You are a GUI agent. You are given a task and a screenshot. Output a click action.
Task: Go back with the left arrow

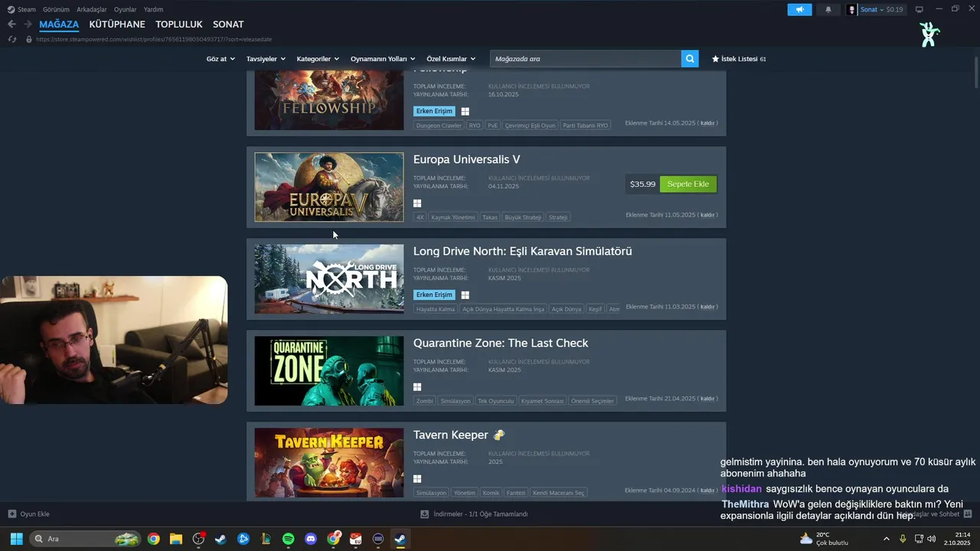pyautogui.click(x=11, y=24)
